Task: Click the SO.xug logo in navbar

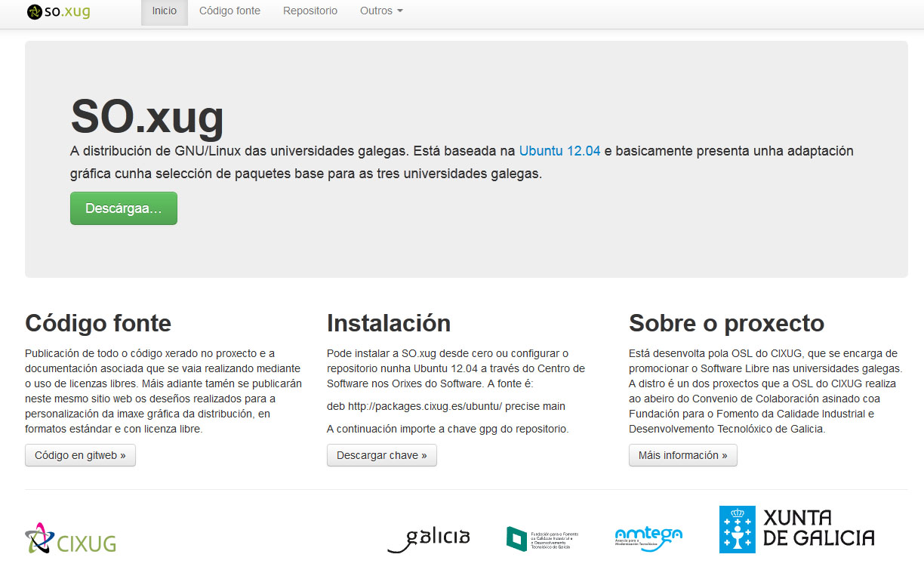Action: pos(58,11)
